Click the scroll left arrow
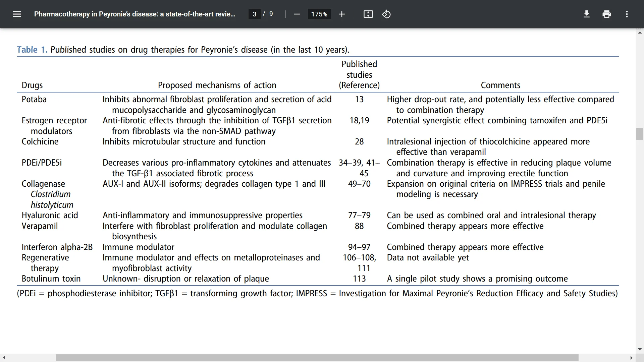Image resolution: width=644 pixels, height=362 pixels. pyautogui.click(x=4, y=358)
